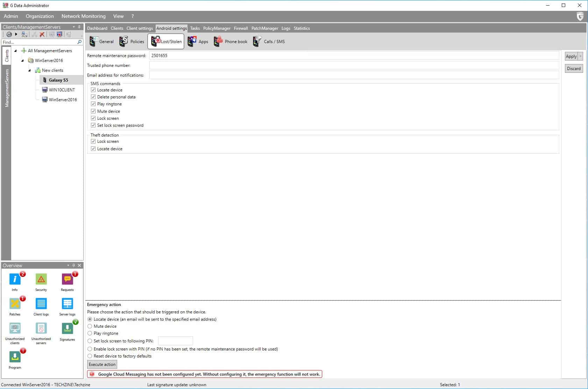
Task: Uncheck SMS commands Lock screen
Action: (x=93, y=118)
